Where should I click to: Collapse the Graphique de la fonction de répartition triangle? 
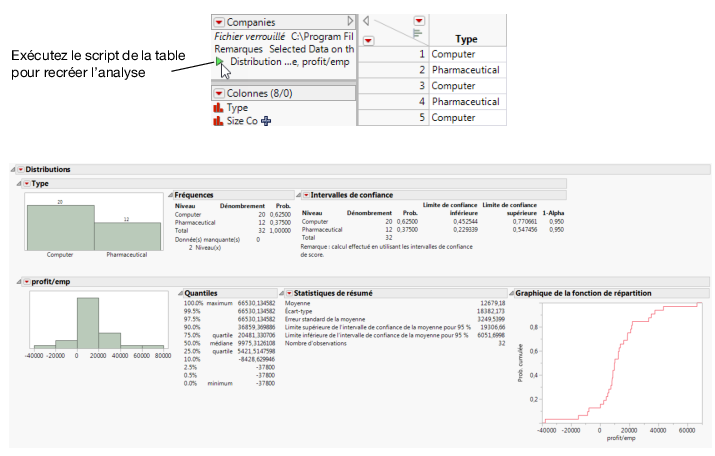point(512,293)
